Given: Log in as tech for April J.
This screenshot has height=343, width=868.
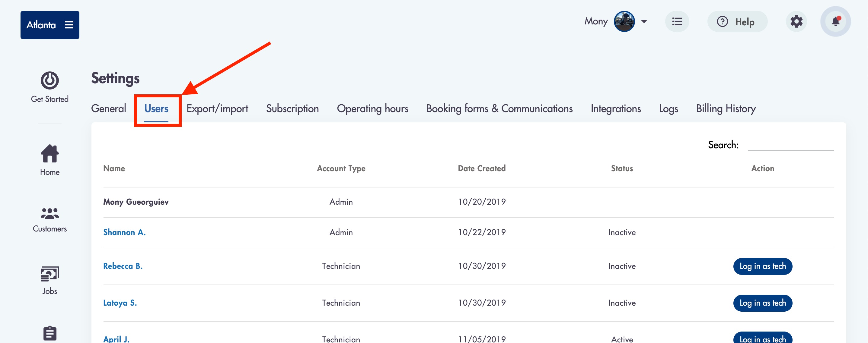Looking at the screenshot, I should [763, 338].
